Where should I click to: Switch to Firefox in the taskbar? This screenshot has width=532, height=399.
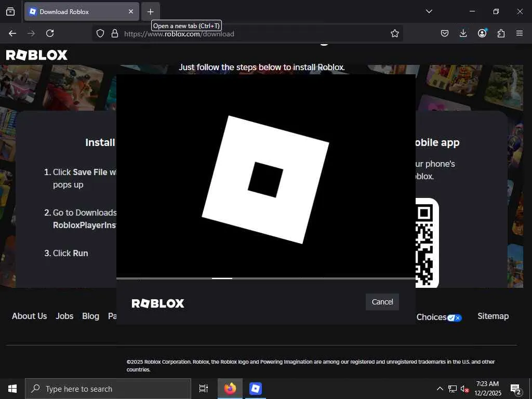pyautogui.click(x=230, y=389)
